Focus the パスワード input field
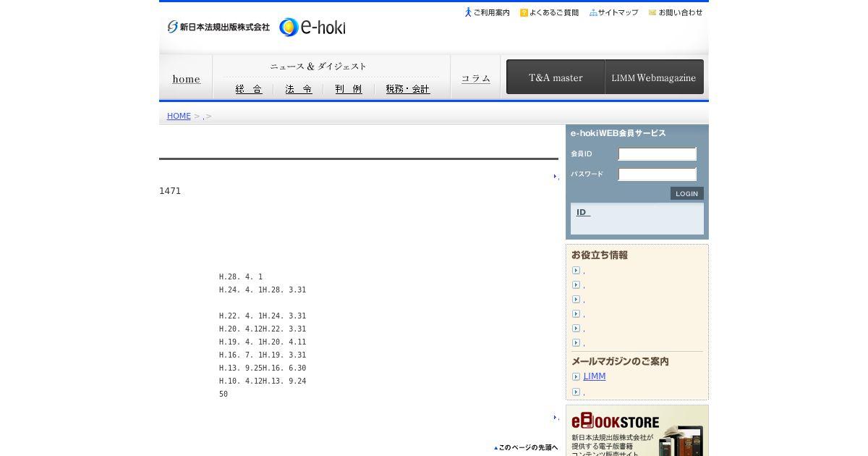Screen dimensions: 868x456 tap(657, 174)
